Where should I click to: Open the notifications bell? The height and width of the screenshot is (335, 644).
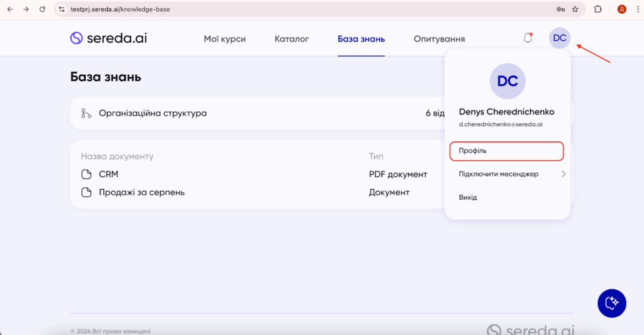(528, 38)
